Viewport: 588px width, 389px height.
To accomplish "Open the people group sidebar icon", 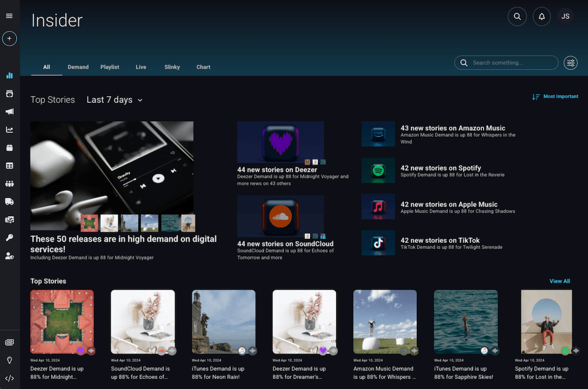I will coord(9,183).
